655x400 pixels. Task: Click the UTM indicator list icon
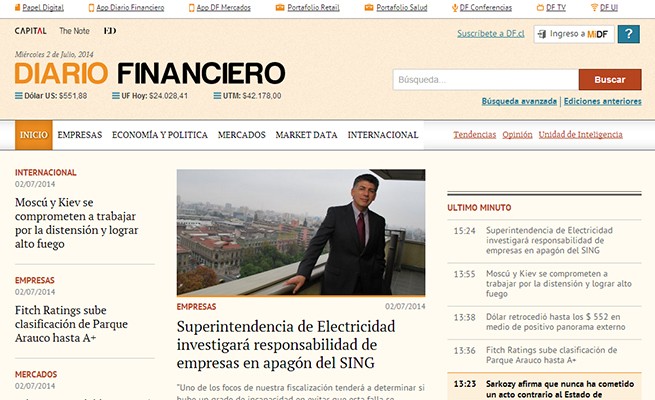(x=217, y=96)
